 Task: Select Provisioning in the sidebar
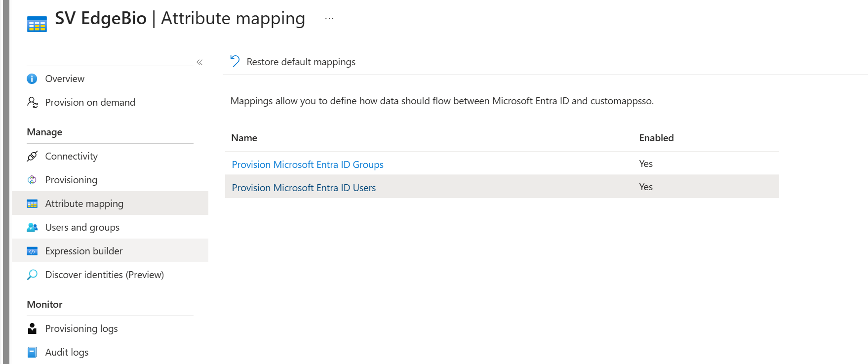tap(71, 180)
